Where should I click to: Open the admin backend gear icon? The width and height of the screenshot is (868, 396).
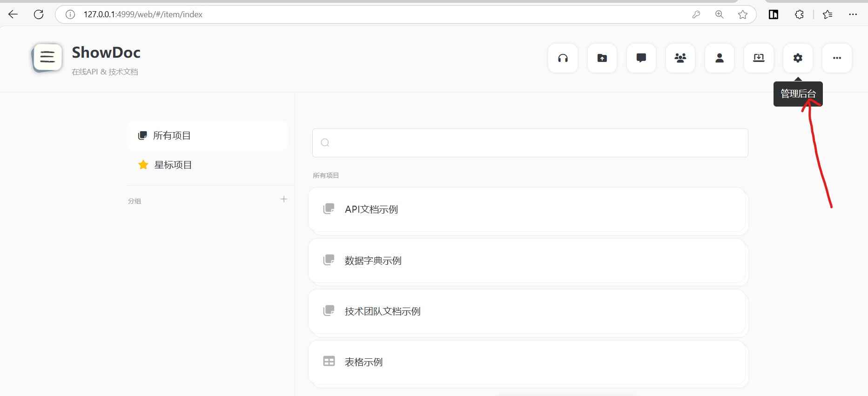tap(797, 58)
